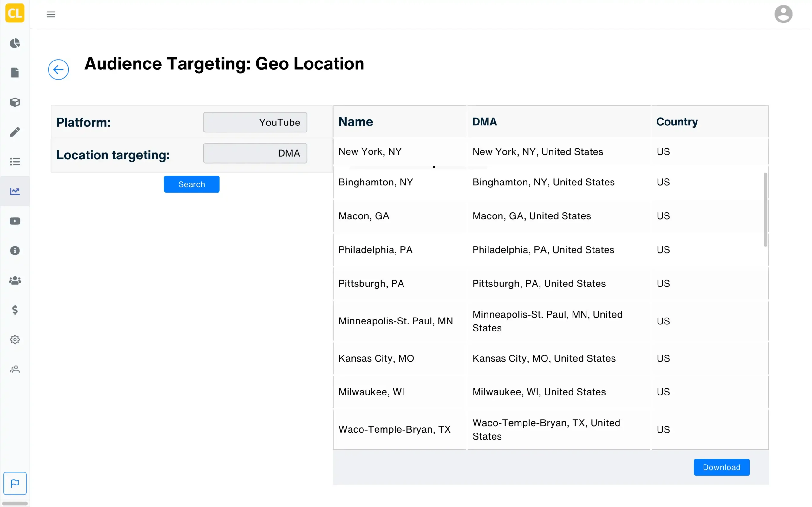Select the dollar billing icon
This screenshot has height=507, width=812.
coord(15,310)
